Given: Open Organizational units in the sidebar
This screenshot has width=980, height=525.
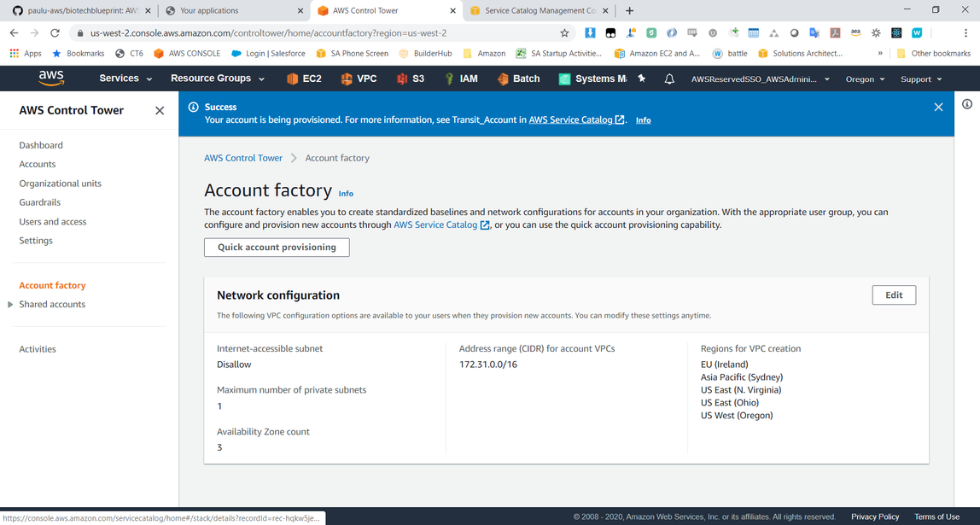Looking at the screenshot, I should (60, 184).
